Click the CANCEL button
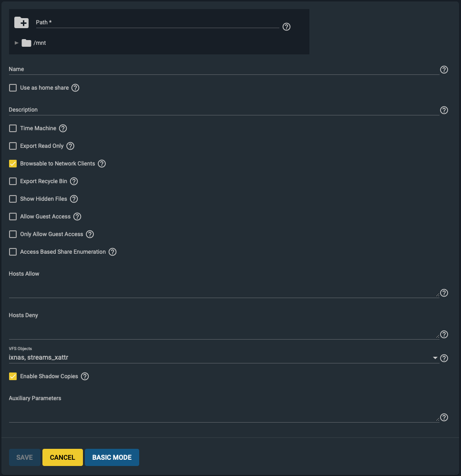 (62, 457)
